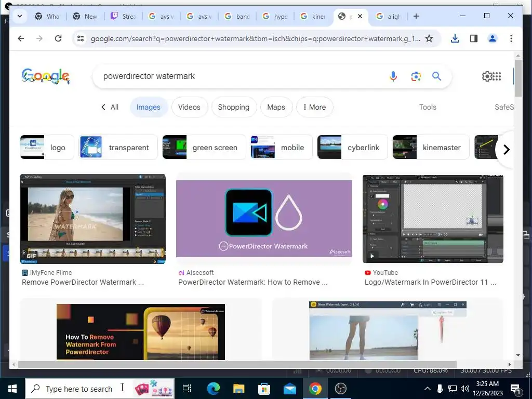
Task: Switch to the Twitch 'Strea' tab
Action: pyautogui.click(x=123, y=16)
